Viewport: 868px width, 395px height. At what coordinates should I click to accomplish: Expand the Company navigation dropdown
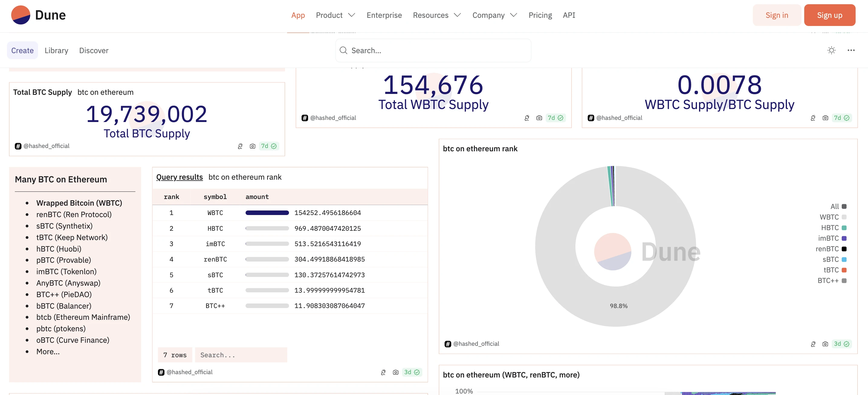(x=494, y=15)
